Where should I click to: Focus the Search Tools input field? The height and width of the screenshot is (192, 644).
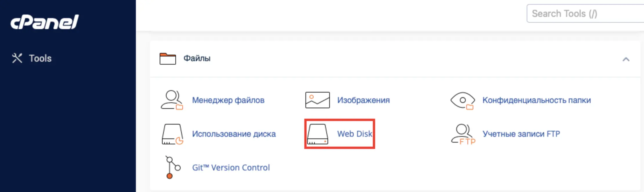585,13
